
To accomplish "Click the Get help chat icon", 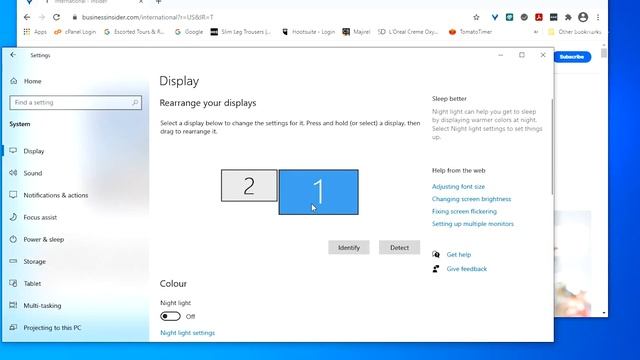I will (436, 254).
